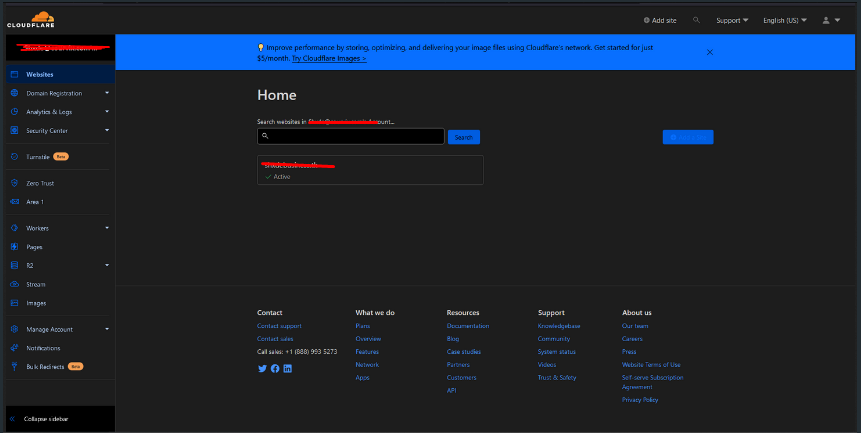Screen dimensions: 861x433
Task: Click the Collapse sidebar chevron icon
Action: (x=12, y=419)
